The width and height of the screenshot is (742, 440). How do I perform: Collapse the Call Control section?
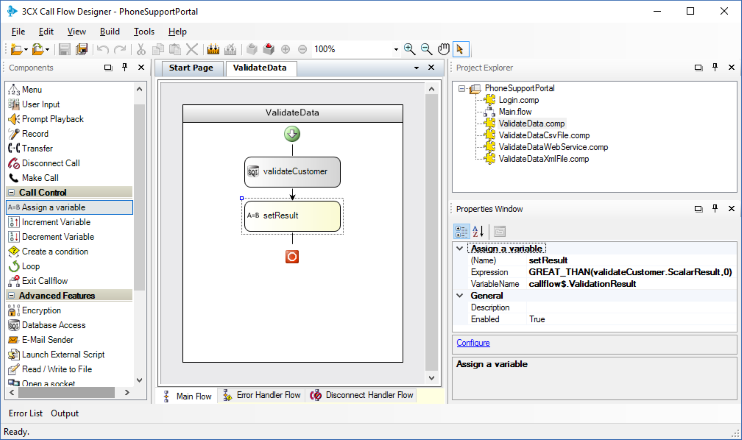click(11, 193)
